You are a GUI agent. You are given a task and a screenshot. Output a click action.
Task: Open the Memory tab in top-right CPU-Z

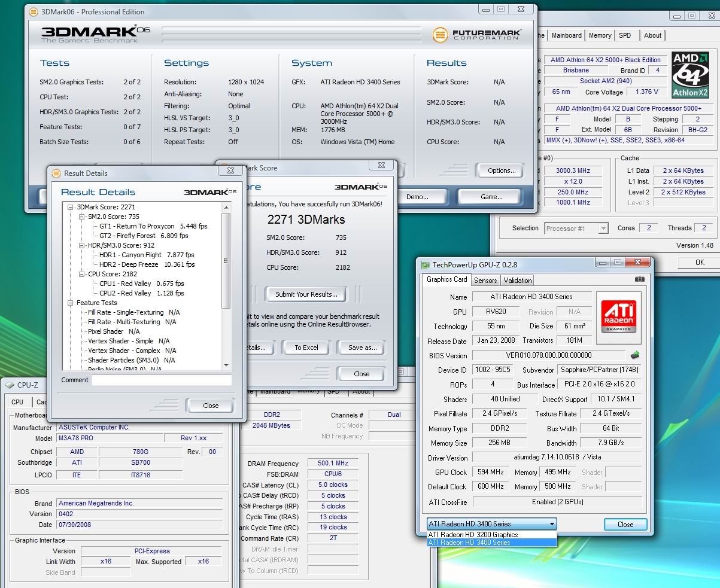coord(600,35)
